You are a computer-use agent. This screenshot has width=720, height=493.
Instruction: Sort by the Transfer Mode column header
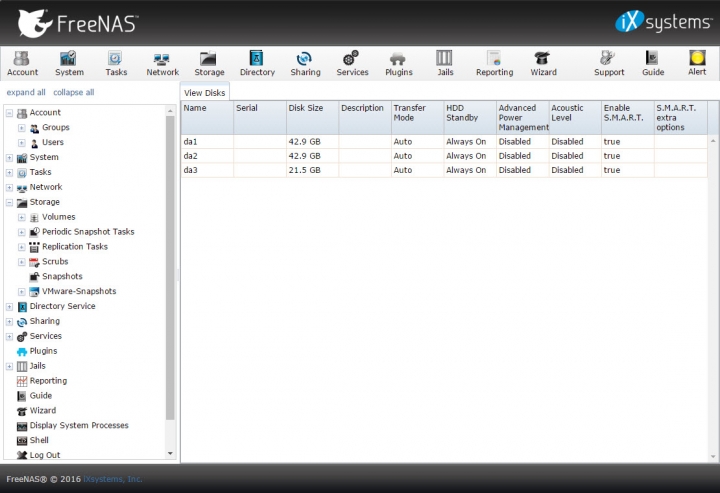coord(417,118)
